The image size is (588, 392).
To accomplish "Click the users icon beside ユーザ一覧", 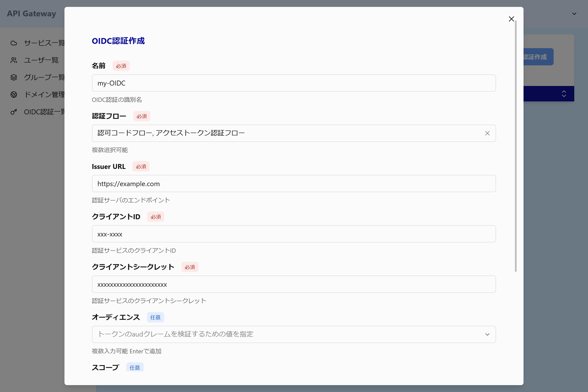I will tap(14, 60).
